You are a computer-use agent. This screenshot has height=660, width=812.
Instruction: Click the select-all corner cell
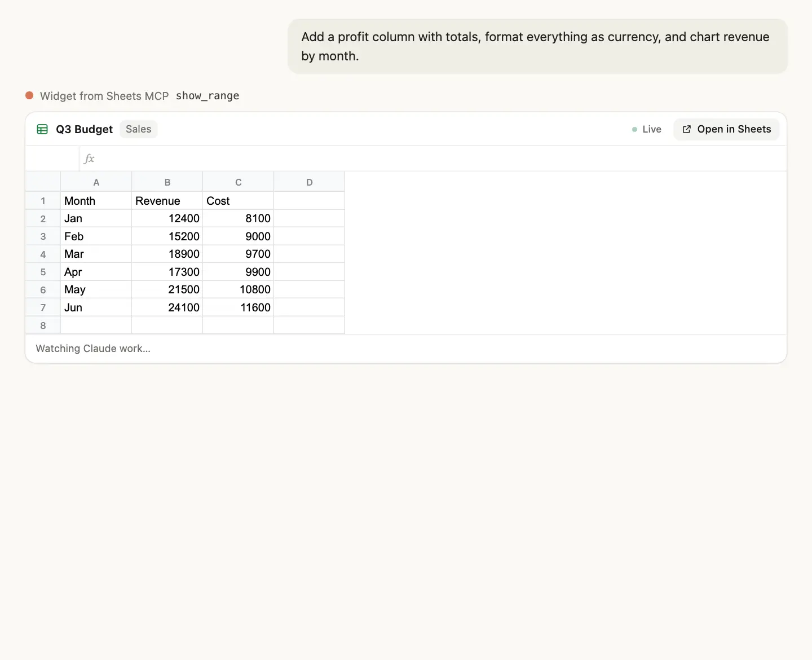43,182
